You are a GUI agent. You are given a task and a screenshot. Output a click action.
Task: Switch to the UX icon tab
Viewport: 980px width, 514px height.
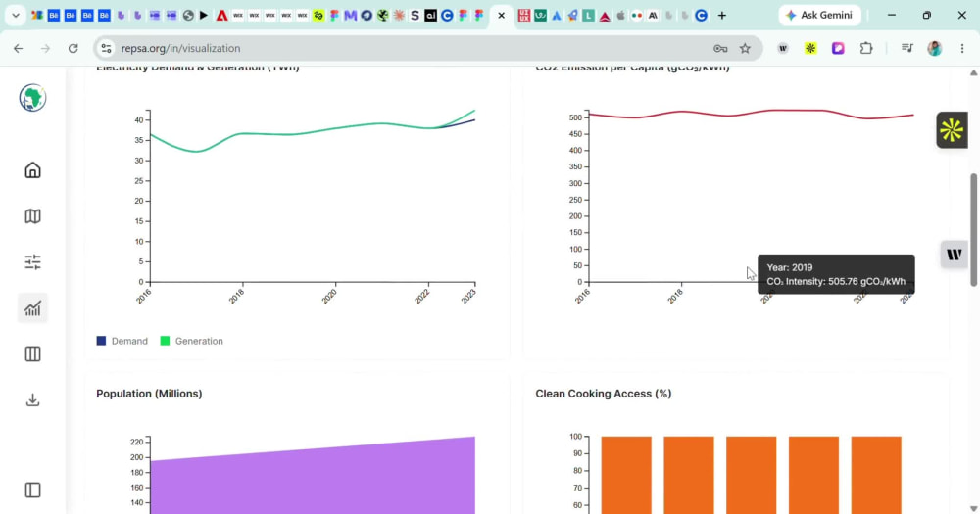[x=523, y=15]
